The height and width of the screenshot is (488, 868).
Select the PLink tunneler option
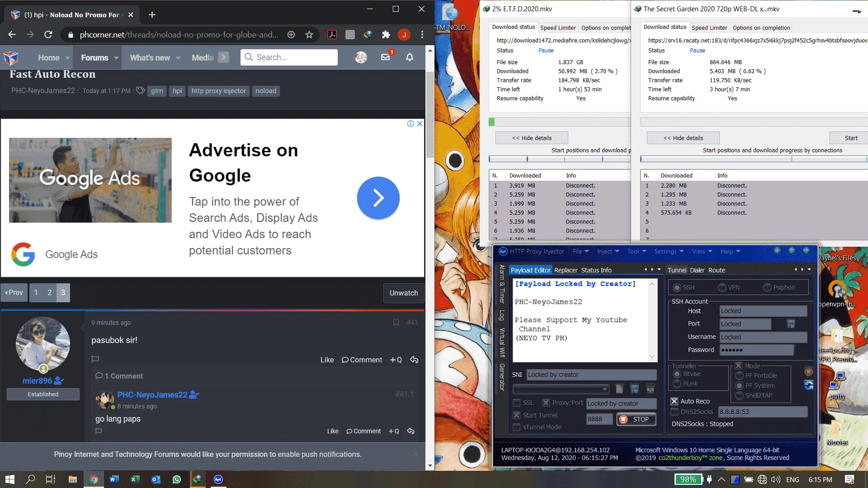pyautogui.click(x=677, y=384)
